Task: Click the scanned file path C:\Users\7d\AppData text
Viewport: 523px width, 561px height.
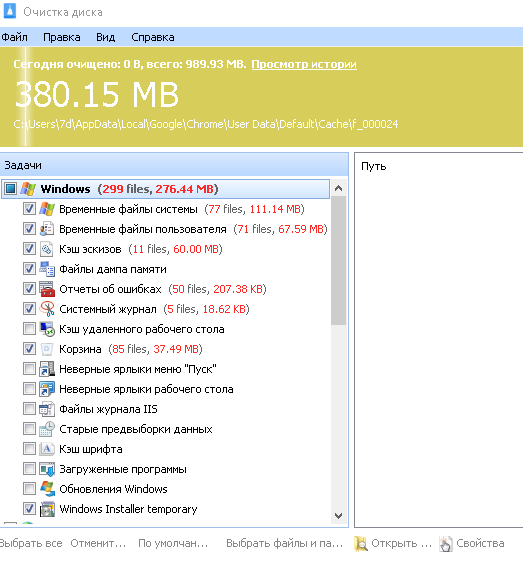Action: click(x=206, y=124)
